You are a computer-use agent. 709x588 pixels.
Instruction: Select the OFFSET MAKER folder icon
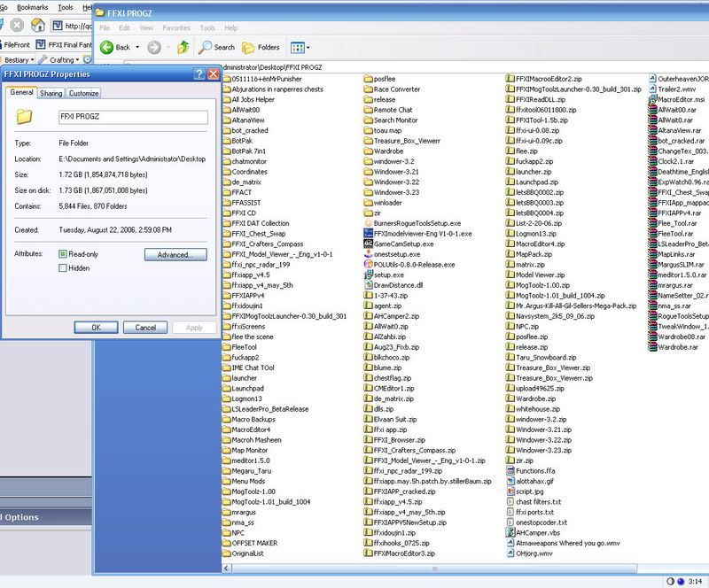pos(227,543)
